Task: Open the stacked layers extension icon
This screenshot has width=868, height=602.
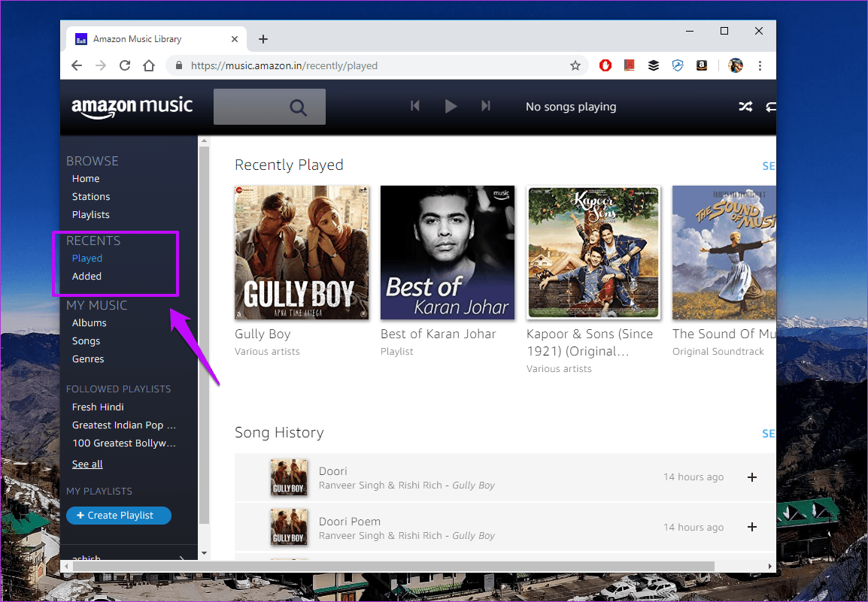Action: tap(654, 66)
